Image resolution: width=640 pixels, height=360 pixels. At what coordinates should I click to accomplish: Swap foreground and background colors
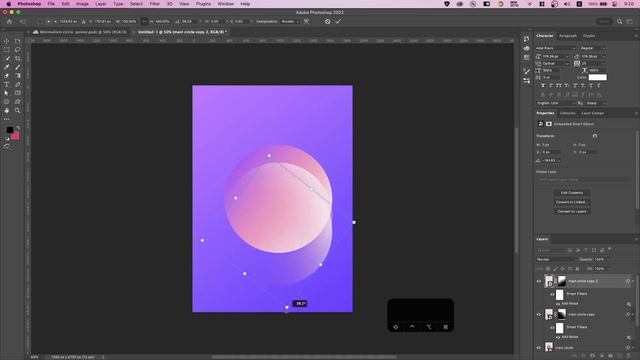click(18, 128)
